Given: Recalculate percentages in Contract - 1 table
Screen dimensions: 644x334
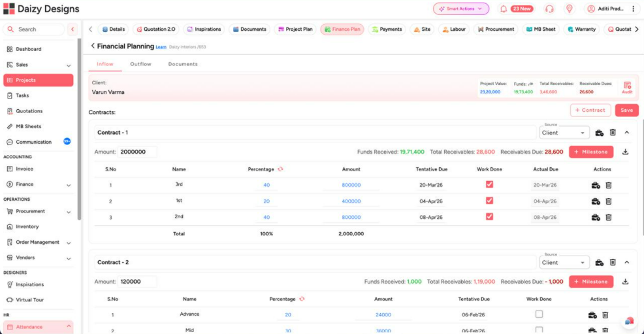Looking at the screenshot, I should coord(280,169).
